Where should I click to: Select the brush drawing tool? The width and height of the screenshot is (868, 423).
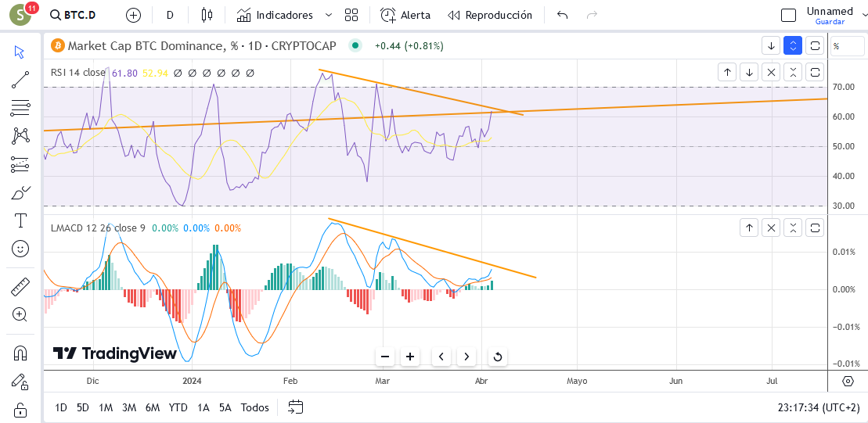[20, 193]
